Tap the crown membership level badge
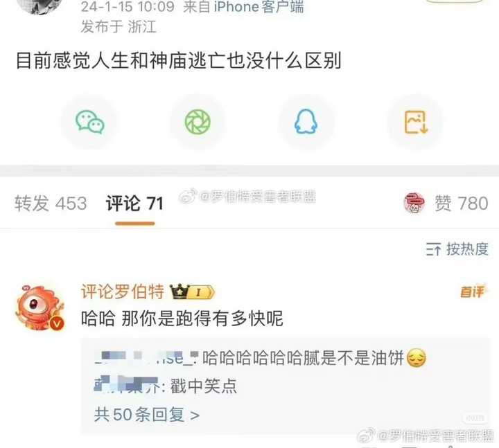Viewport: 499px width, 448px height. coord(192,292)
